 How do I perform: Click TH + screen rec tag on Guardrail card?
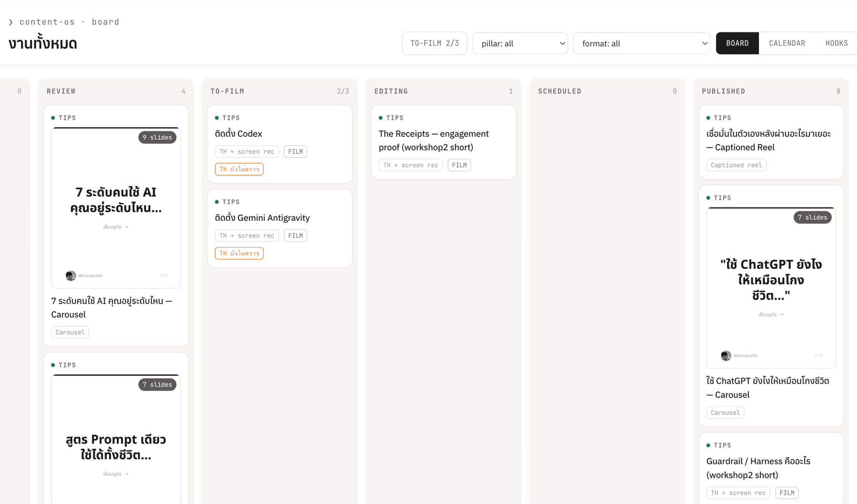pos(738,493)
